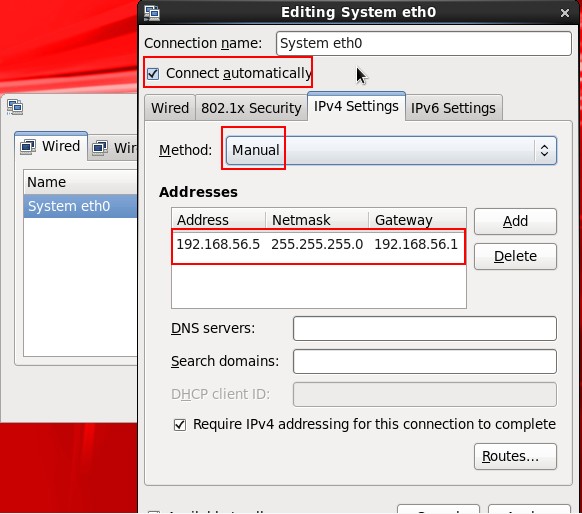The image size is (582, 514).
Task: Click the Netmask column header
Action: coord(317,220)
